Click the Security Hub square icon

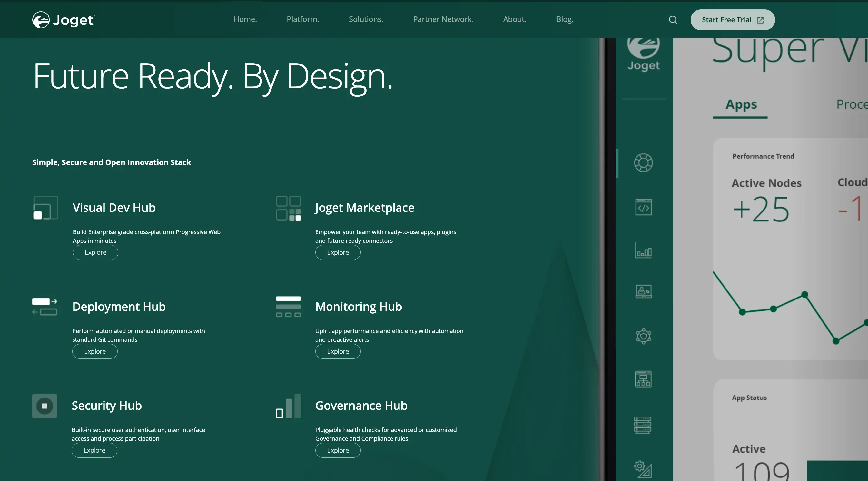44,406
